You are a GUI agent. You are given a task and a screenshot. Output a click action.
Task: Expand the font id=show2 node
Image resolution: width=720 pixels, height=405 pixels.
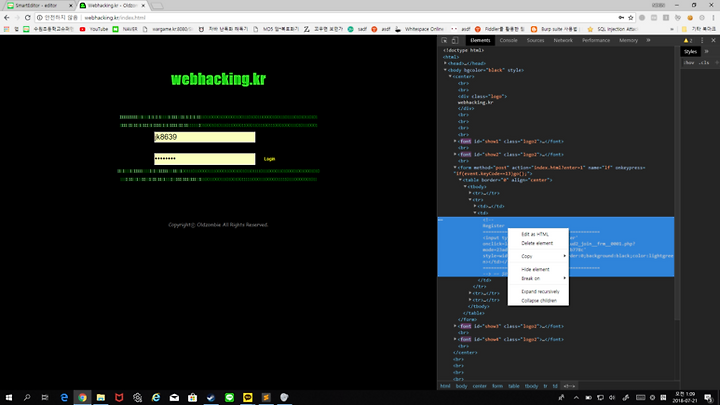click(455, 154)
